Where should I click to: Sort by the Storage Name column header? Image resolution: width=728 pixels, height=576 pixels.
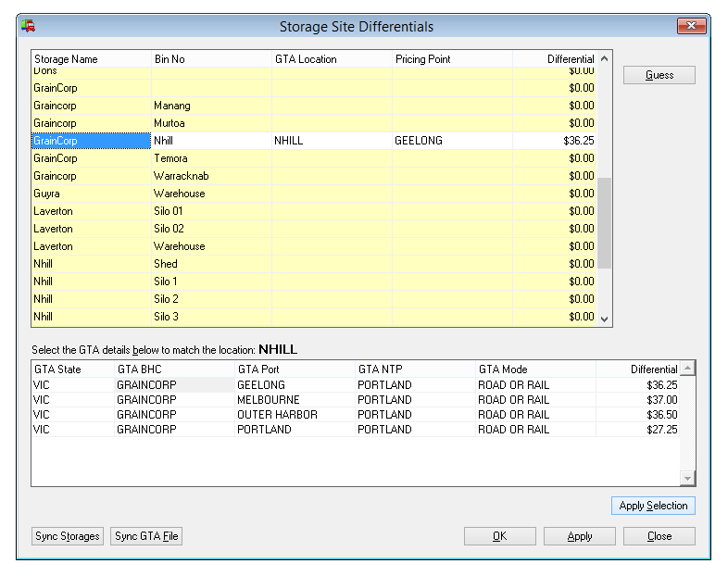(91, 59)
